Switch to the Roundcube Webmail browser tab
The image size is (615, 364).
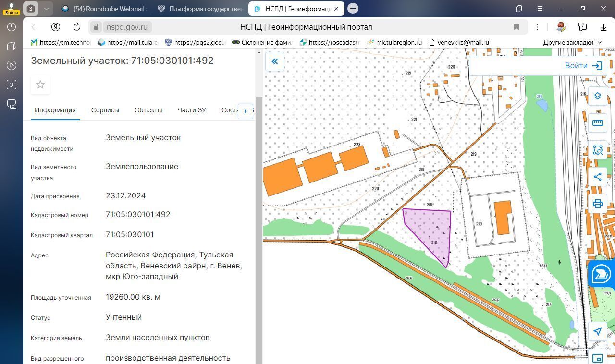(104, 9)
